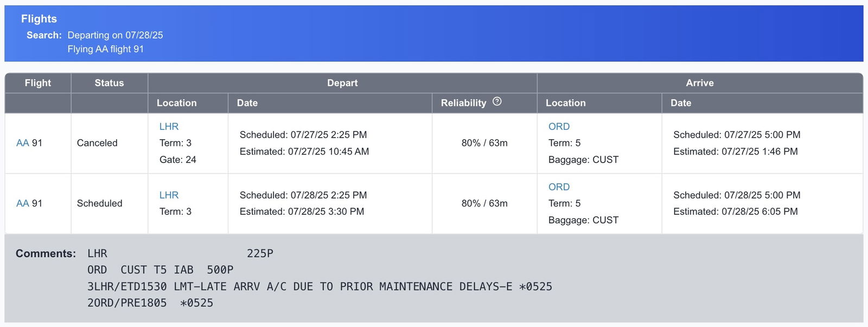The width and height of the screenshot is (868, 327).
Task: Click the Flight column header
Action: tap(38, 83)
